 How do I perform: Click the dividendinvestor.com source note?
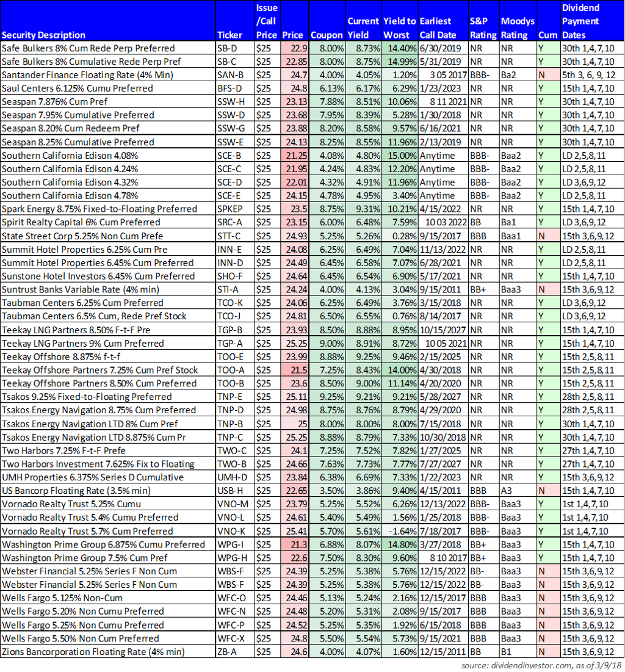coord(541,665)
